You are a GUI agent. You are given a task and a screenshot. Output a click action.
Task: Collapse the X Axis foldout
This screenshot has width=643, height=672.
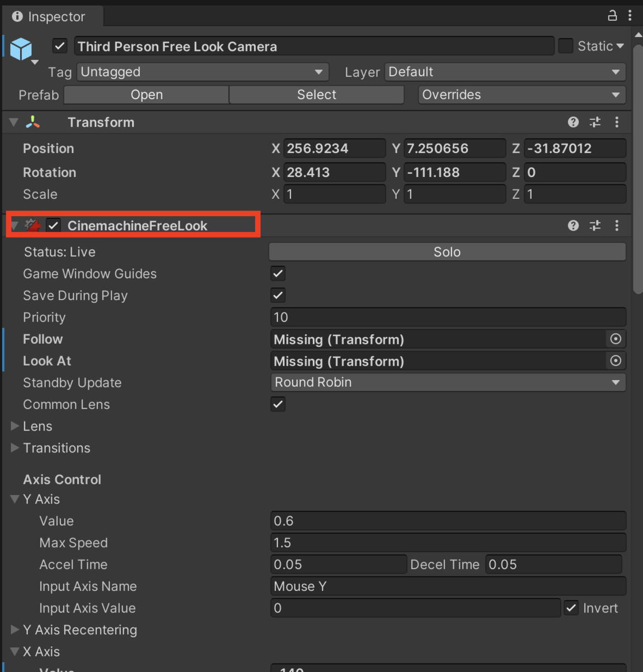click(15, 651)
